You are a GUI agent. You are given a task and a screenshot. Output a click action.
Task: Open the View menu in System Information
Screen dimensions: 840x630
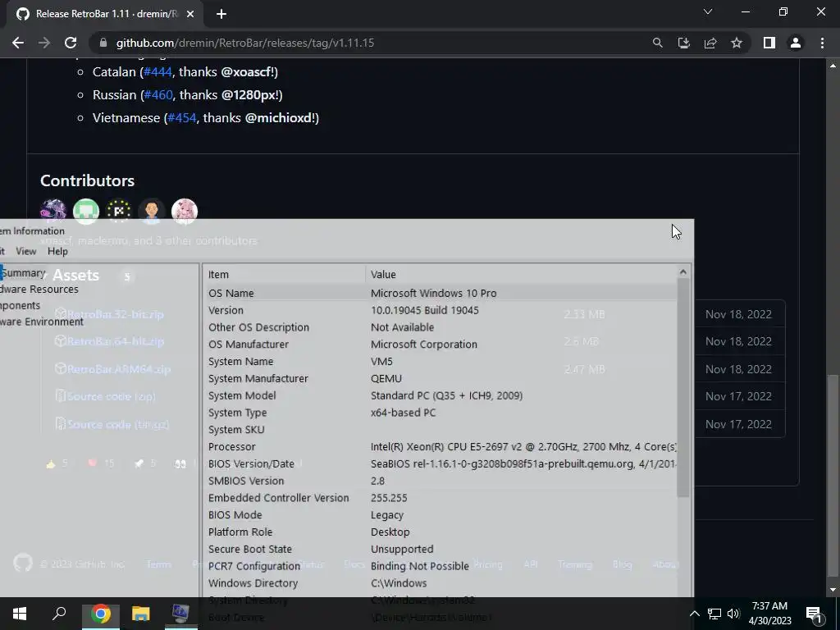pos(25,251)
